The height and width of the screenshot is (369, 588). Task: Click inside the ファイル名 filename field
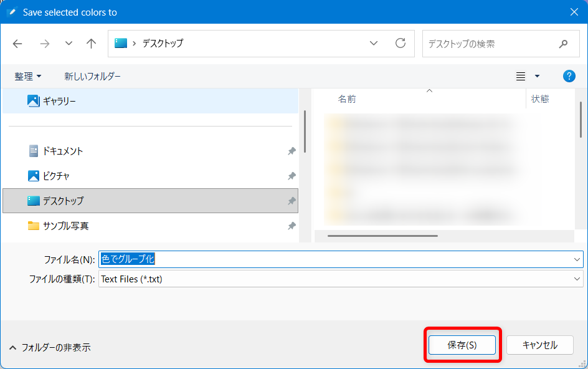click(249, 259)
